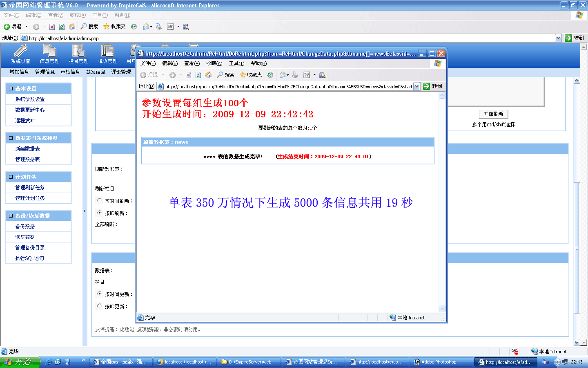Open 栏目管理 icon in admin header

pyautogui.click(x=78, y=54)
